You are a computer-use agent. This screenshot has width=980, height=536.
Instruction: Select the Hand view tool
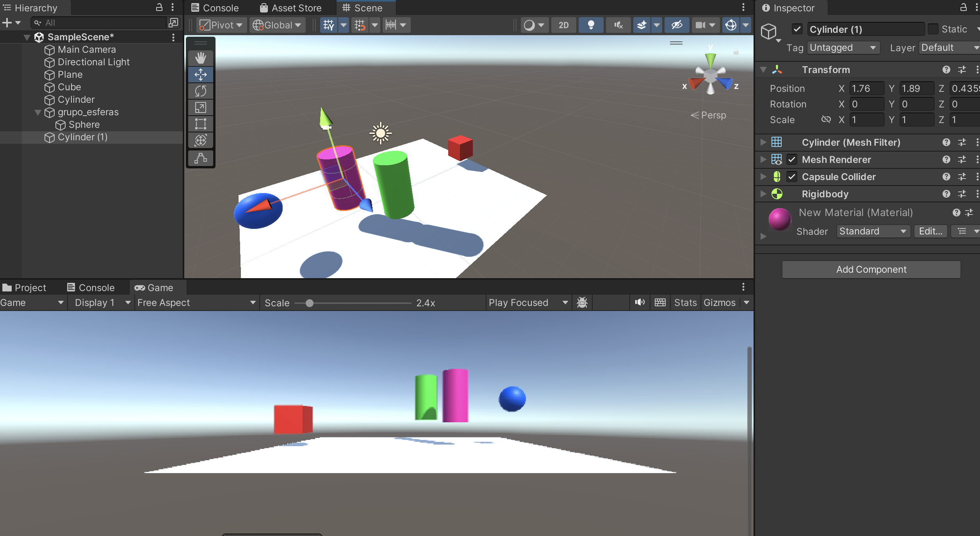tap(201, 58)
